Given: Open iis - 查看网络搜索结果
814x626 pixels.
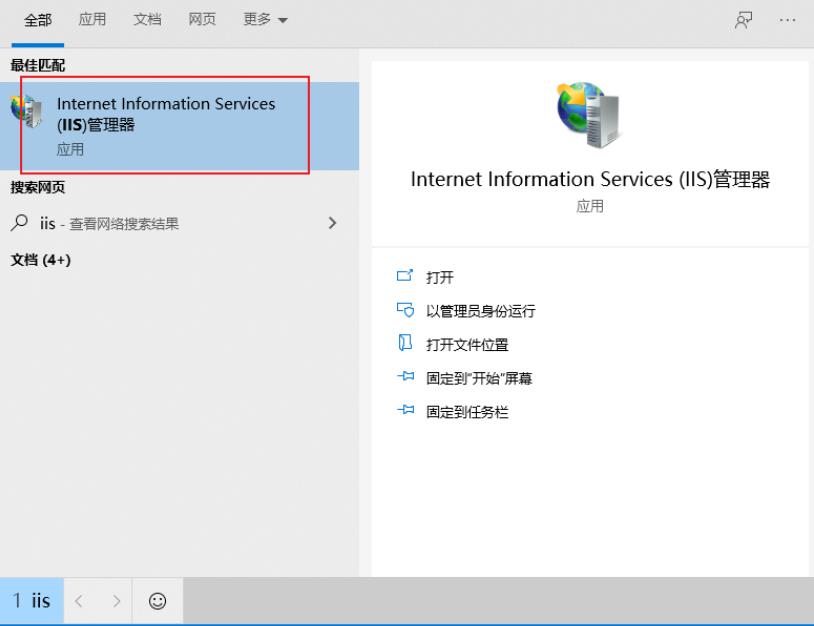Looking at the screenshot, I should click(x=179, y=224).
